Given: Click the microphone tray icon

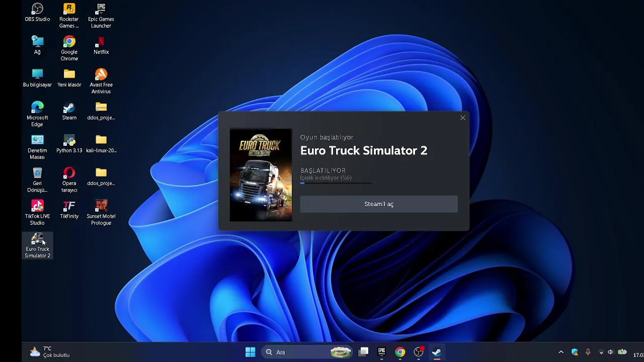Looking at the screenshot, I should point(588,352).
